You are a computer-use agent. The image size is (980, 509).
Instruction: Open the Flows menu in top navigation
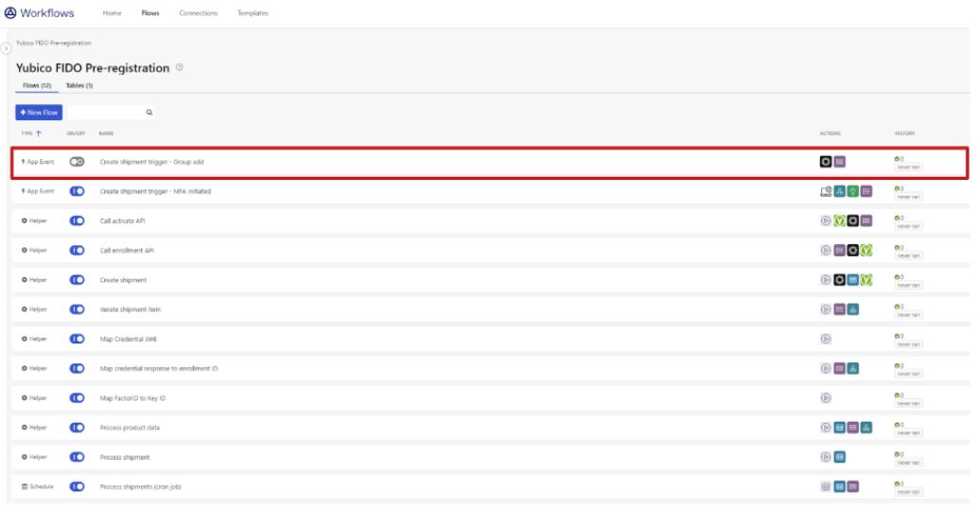click(x=150, y=13)
